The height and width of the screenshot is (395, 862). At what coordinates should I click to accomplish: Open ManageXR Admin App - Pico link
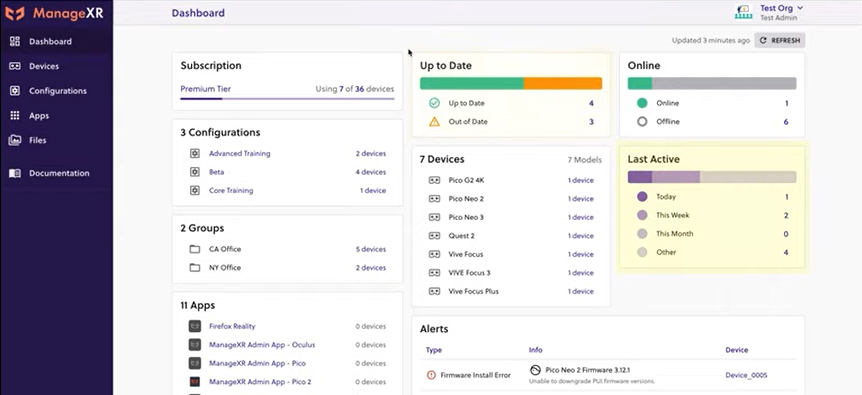click(257, 363)
